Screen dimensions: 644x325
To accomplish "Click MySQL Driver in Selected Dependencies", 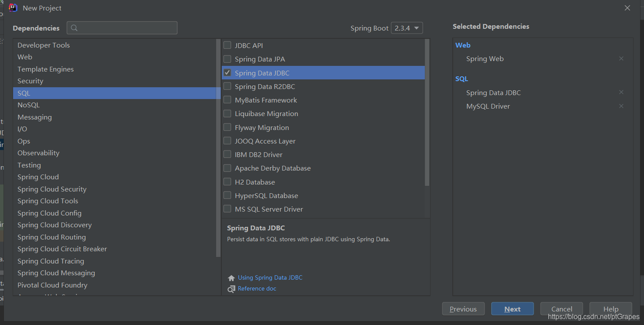I will point(488,106).
